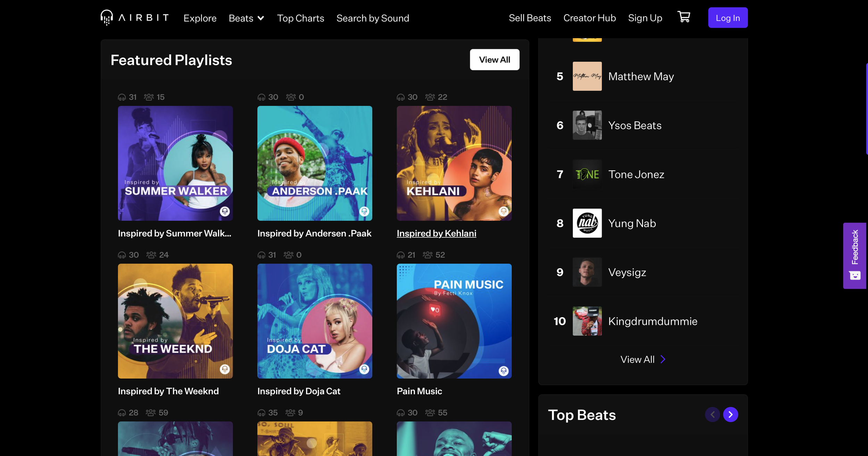Go to next Top Beats slide arrow

(731, 414)
